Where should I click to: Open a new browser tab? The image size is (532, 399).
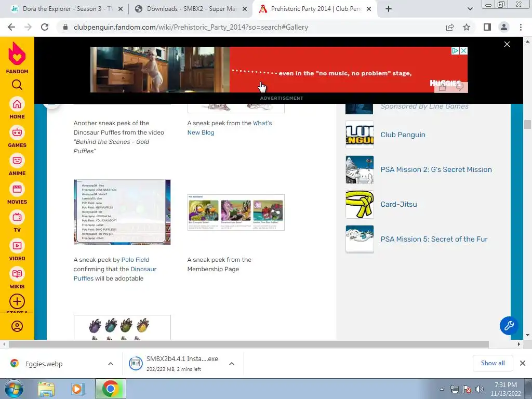pyautogui.click(x=389, y=9)
